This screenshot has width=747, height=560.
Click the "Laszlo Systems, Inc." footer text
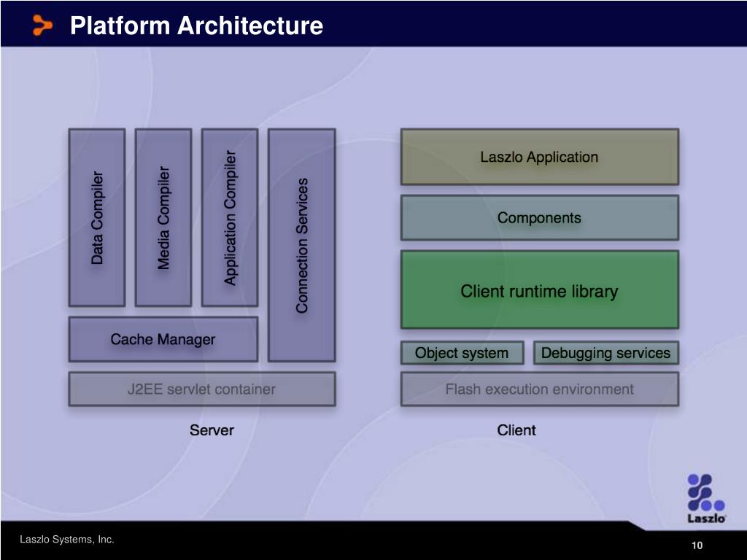pyautogui.click(x=67, y=540)
